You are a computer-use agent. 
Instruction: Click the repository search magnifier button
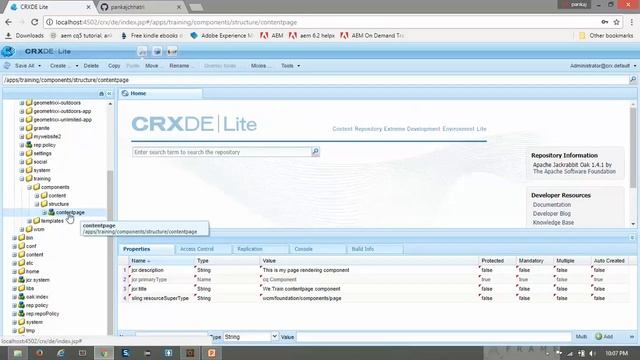click(x=316, y=152)
